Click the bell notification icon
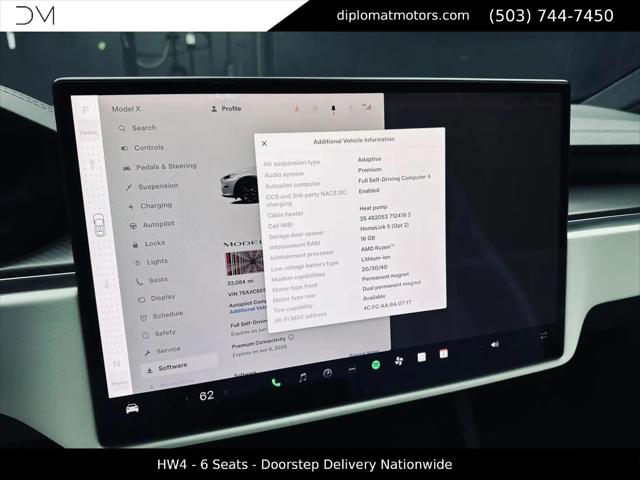 [333, 109]
